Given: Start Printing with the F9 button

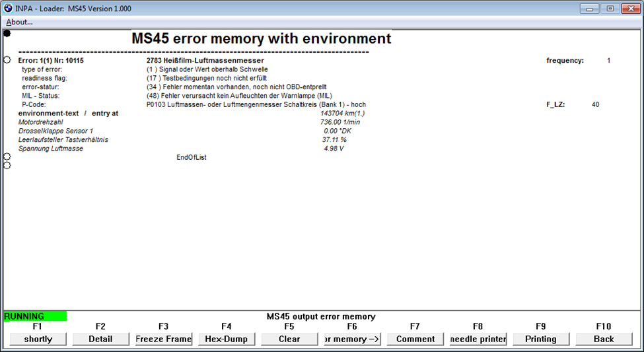Looking at the screenshot, I should point(541,339).
